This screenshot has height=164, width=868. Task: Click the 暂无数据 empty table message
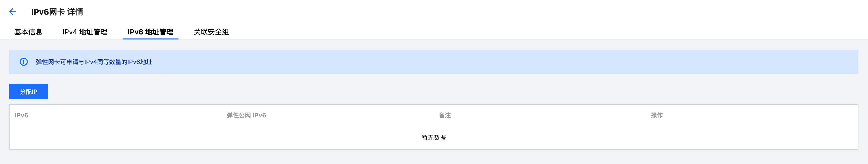(x=434, y=137)
